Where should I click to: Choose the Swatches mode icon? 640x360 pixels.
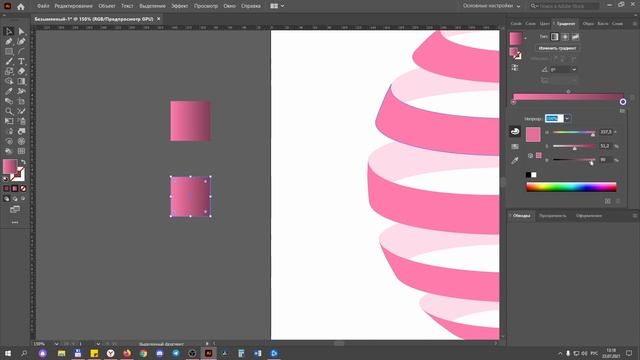click(515, 146)
